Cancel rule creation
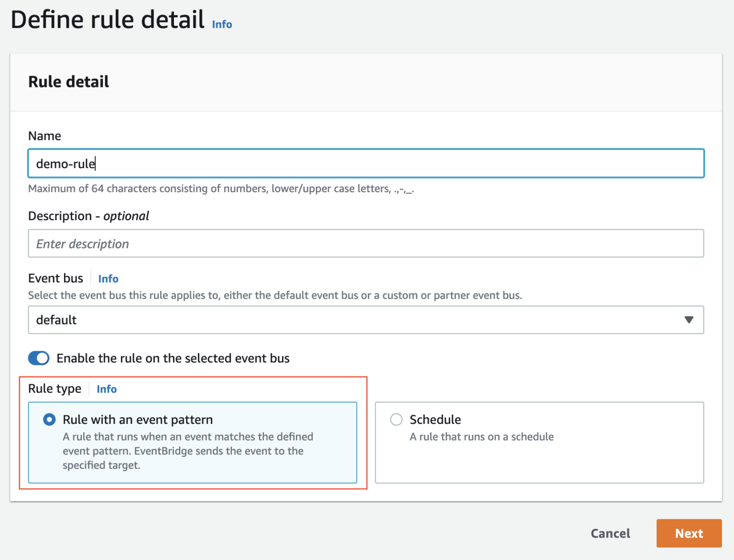Image resolution: width=734 pixels, height=560 pixels. [610, 533]
